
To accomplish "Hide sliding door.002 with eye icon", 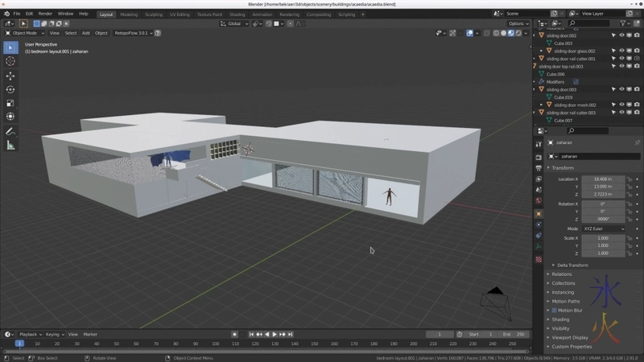I will point(621,35).
